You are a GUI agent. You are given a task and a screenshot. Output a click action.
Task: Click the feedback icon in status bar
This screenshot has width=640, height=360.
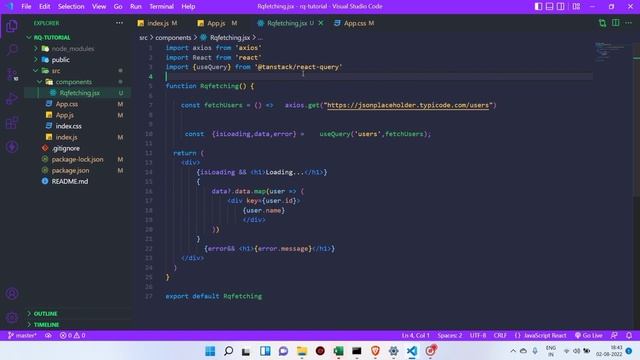pyautogui.click(x=614, y=336)
